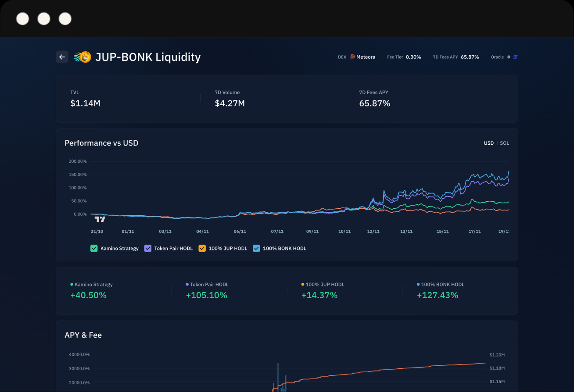Click the back arrow button

click(x=62, y=57)
